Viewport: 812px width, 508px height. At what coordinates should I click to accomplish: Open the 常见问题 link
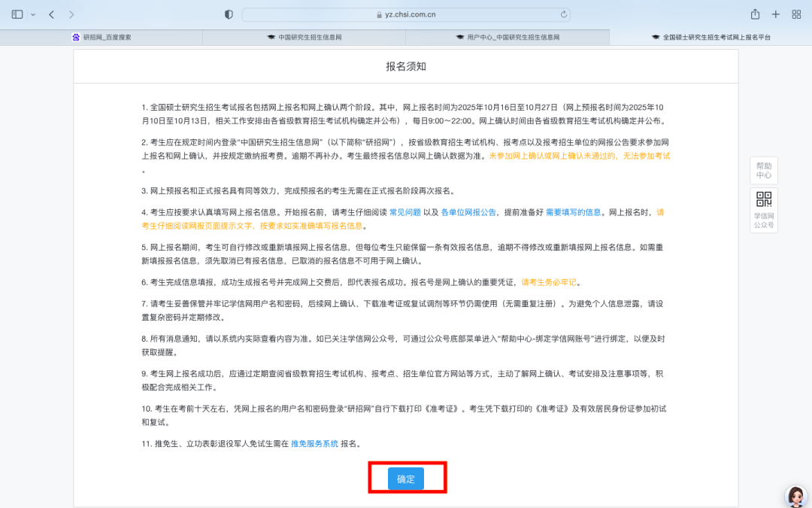click(404, 212)
